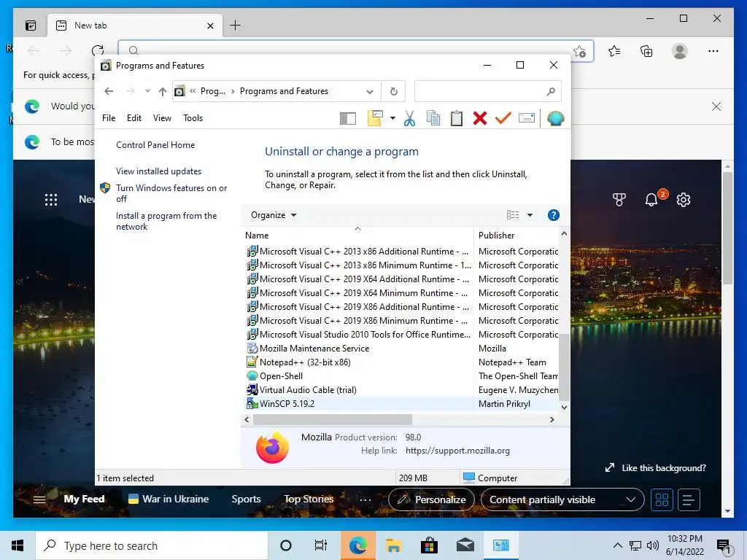Switch to Sports feed tab
This screenshot has height=560, width=747.
coord(246,499)
